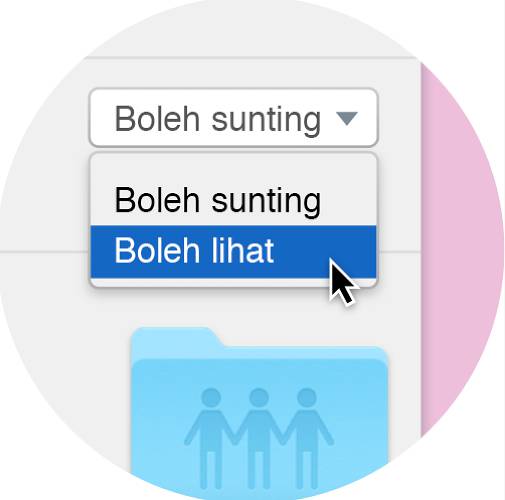Click the highlighted blue 'Boleh lihat' row
Screen dimensions: 505x500
click(234, 252)
